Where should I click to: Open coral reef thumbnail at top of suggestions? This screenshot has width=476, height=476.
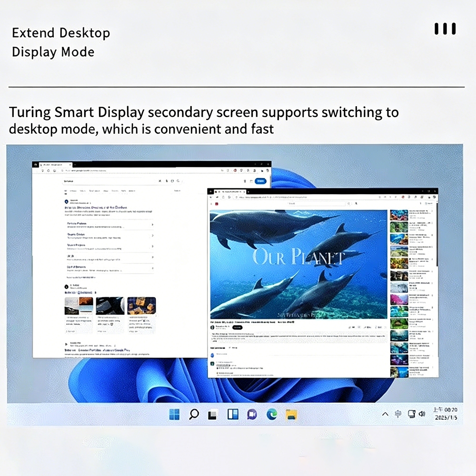tap(399, 215)
